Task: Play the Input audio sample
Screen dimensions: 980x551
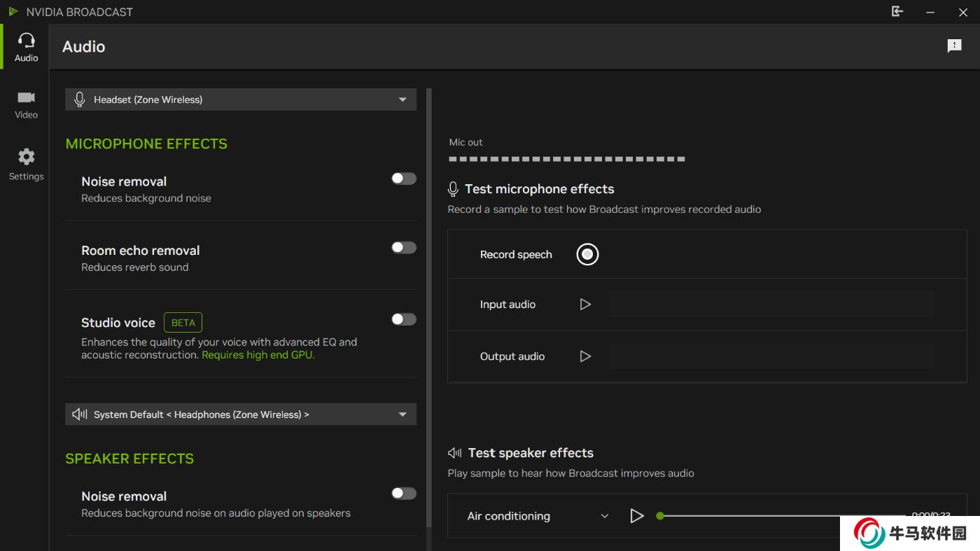Action: click(585, 305)
